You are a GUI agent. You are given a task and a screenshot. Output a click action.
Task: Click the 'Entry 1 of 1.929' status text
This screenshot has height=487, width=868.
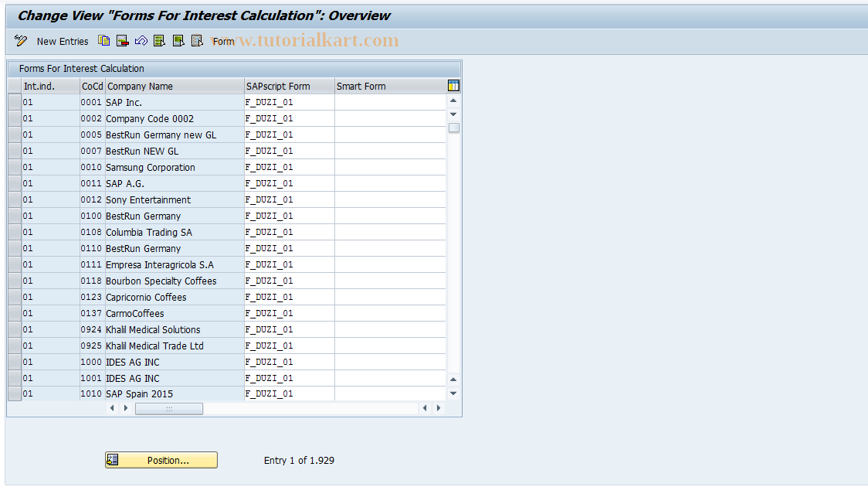(299, 461)
